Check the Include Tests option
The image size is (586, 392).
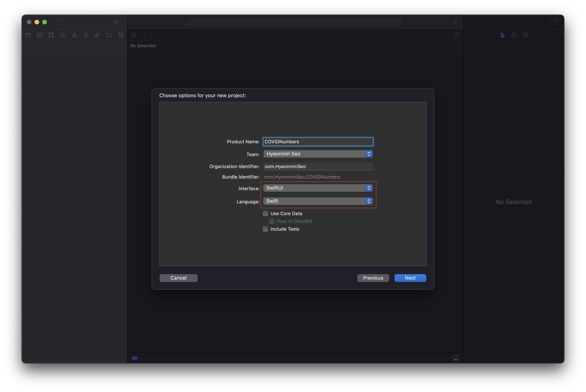click(265, 229)
